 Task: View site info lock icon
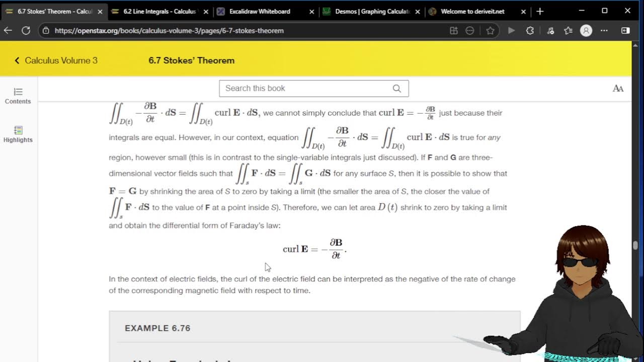point(46,31)
